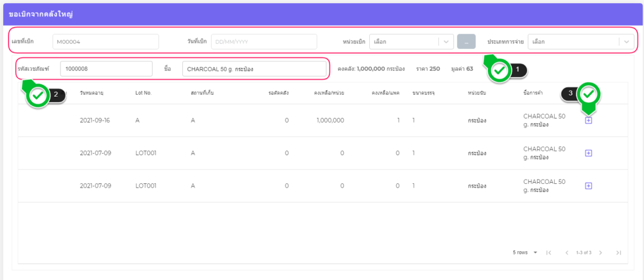Image resolution: width=644 pixels, height=280 pixels.
Task: Go to first page of table
Action: pyautogui.click(x=549, y=252)
